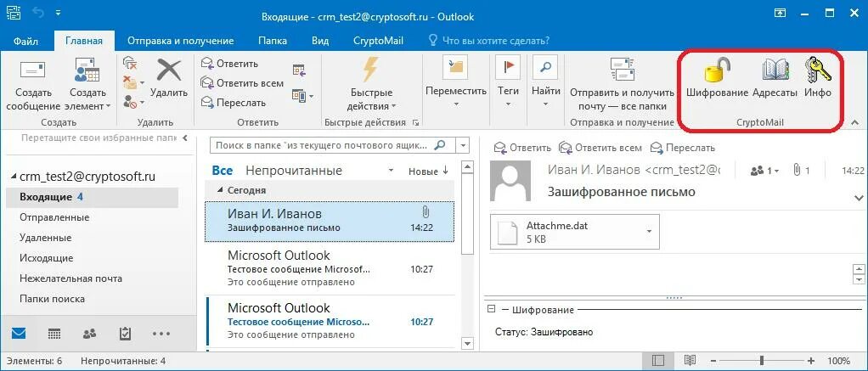Screen dimensions: 868x371
Task: Switch to Calendar view in navigation bar
Action: (54, 334)
